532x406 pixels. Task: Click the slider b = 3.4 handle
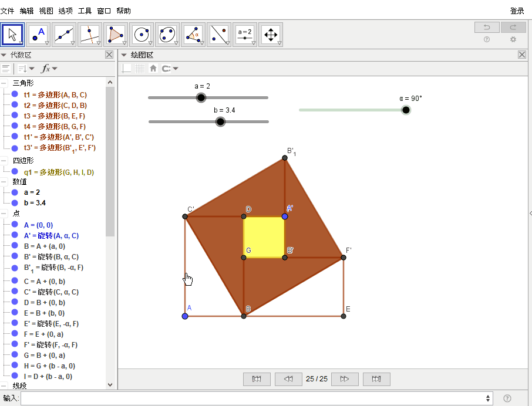pos(220,121)
